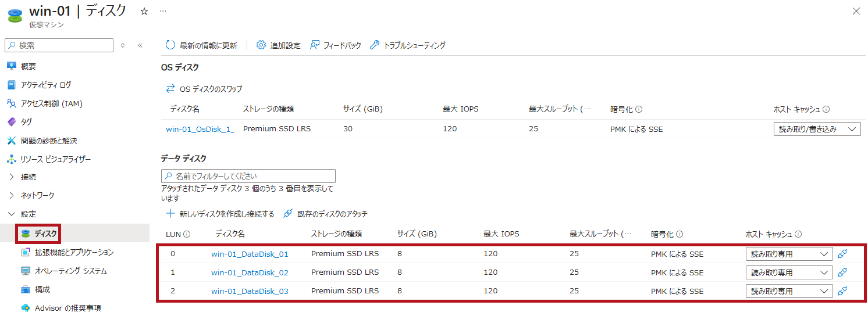Select 概要 in the left menu

point(29,66)
